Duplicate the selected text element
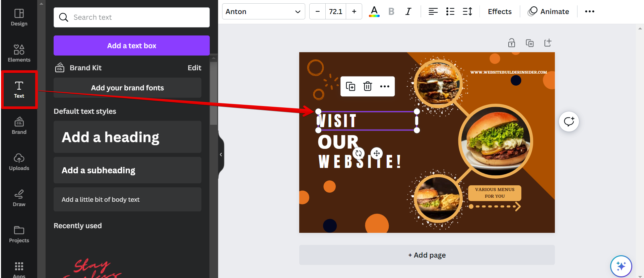The width and height of the screenshot is (644, 278). pos(350,86)
